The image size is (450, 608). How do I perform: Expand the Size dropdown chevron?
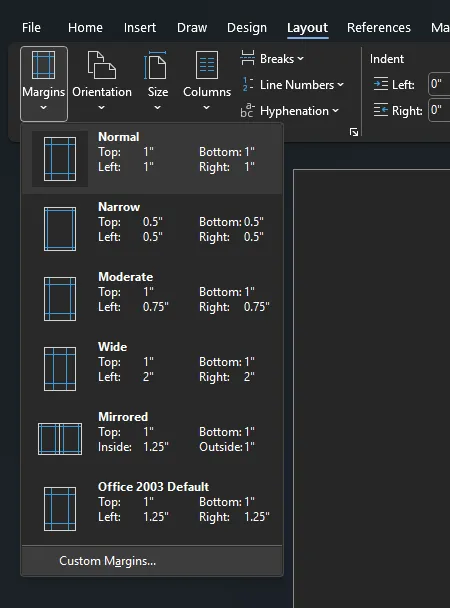157,108
